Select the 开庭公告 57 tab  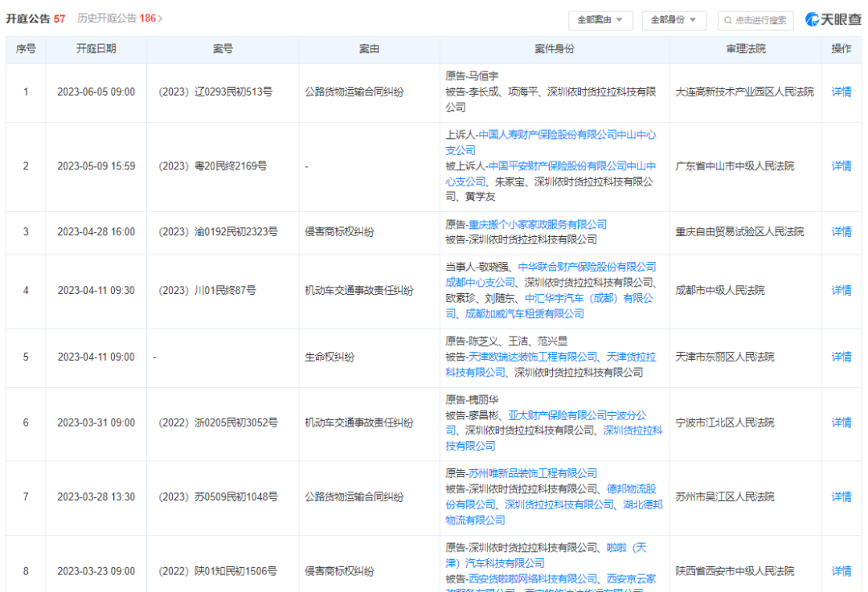click(35, 18)
